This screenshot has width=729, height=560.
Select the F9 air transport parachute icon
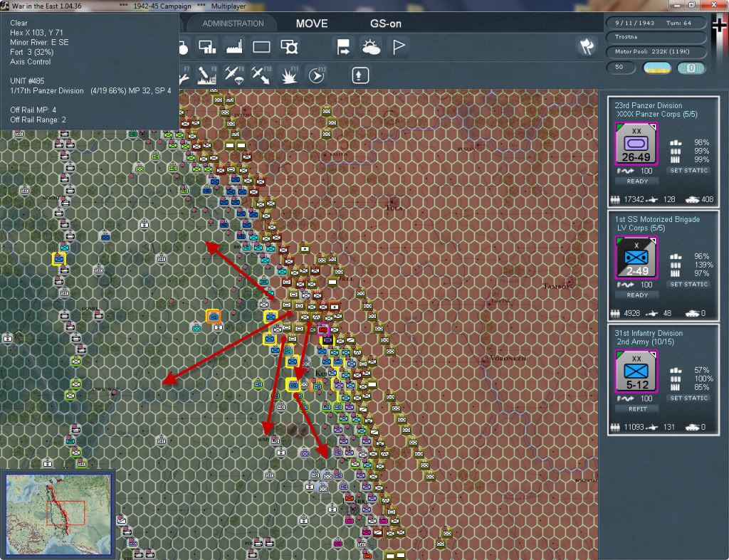[x=234, y=75]
